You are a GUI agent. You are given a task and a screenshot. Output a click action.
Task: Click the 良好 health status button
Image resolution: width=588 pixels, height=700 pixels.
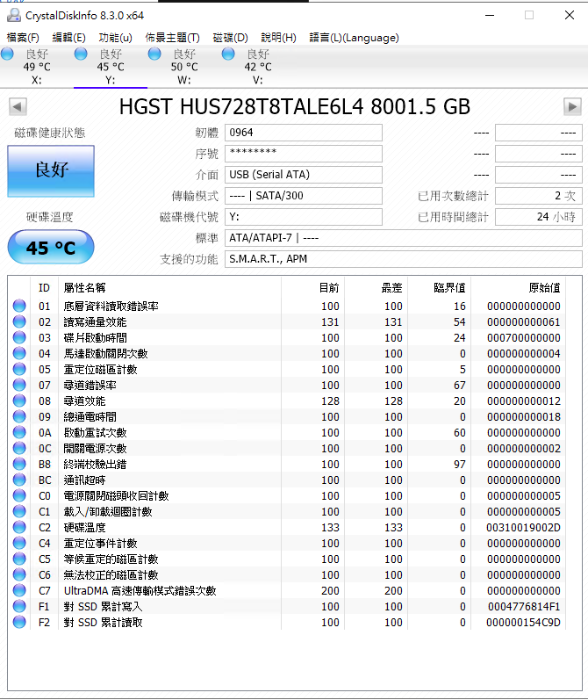(x=51, y=170)
